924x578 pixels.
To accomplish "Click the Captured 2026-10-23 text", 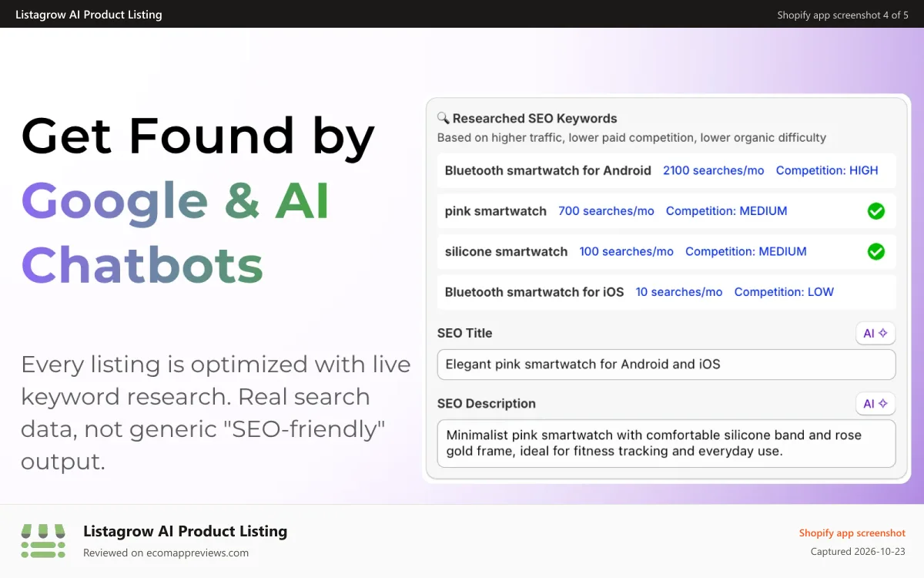I will click(x=858, y=551).
